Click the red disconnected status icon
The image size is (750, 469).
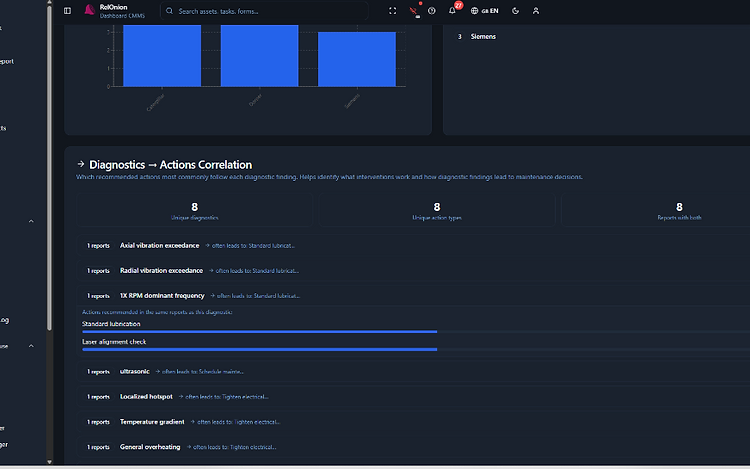(414, 11)
